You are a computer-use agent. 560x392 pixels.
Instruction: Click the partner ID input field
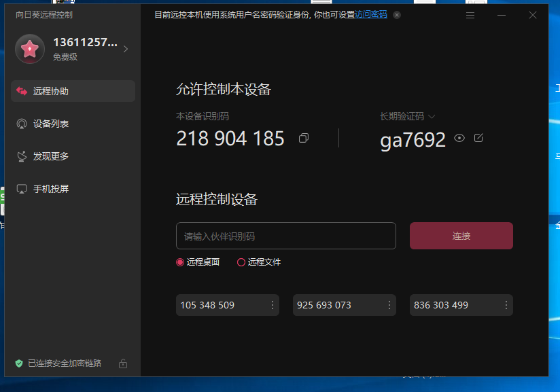pyautogui.click(x=285, y=236)
